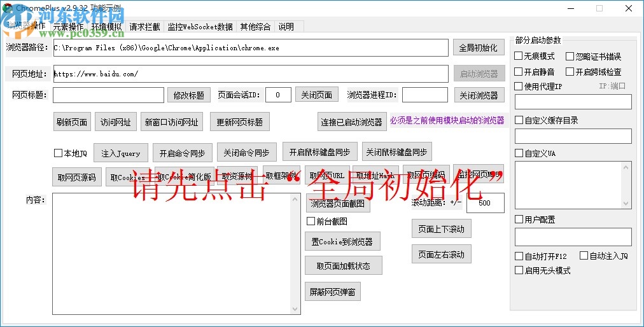This screenshot has height=327, width=644.
Task: Click the 内容 area scroll-down arrow
Action: pos(295,309)
